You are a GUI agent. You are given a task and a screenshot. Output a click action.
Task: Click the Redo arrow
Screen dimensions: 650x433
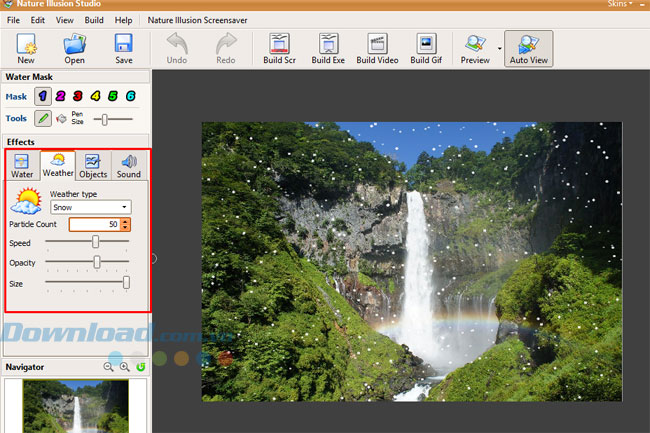point(226,44)
